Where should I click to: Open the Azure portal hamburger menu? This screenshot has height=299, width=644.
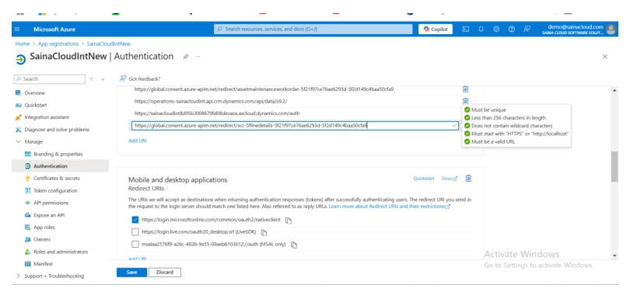click(17, 29)
